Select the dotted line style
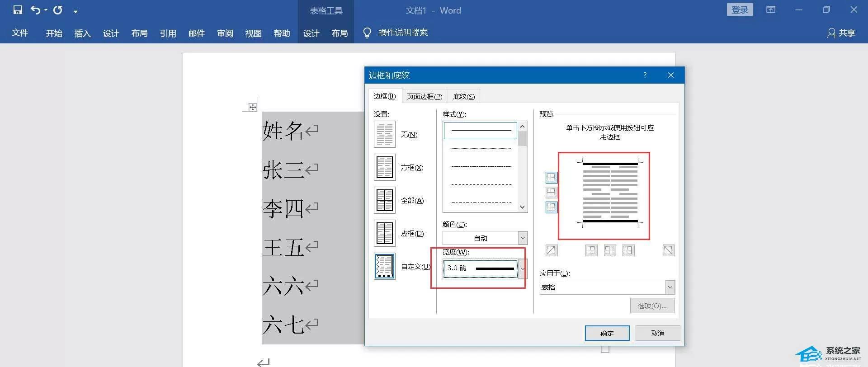 click(481, 149)
